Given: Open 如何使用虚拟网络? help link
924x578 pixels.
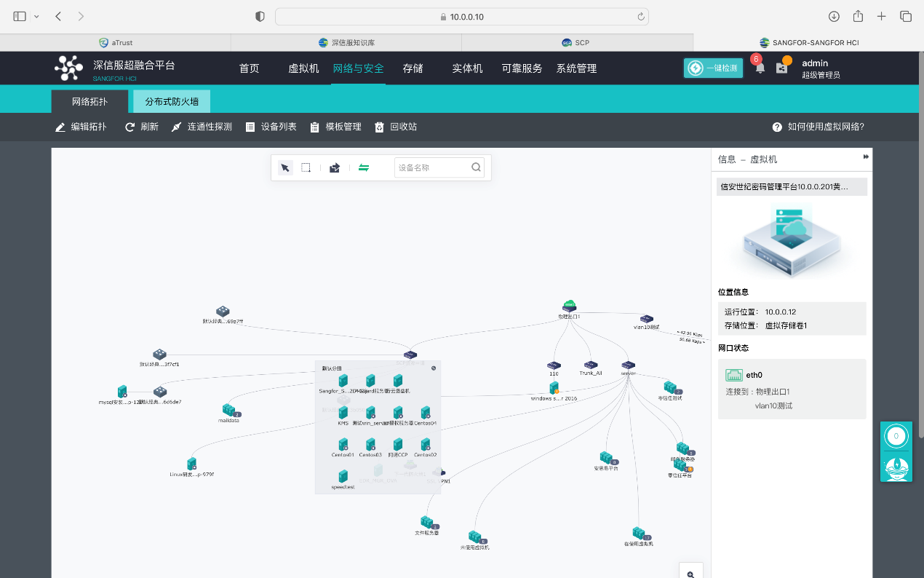Looking at the screenshot, I should [x=819, y=127].
